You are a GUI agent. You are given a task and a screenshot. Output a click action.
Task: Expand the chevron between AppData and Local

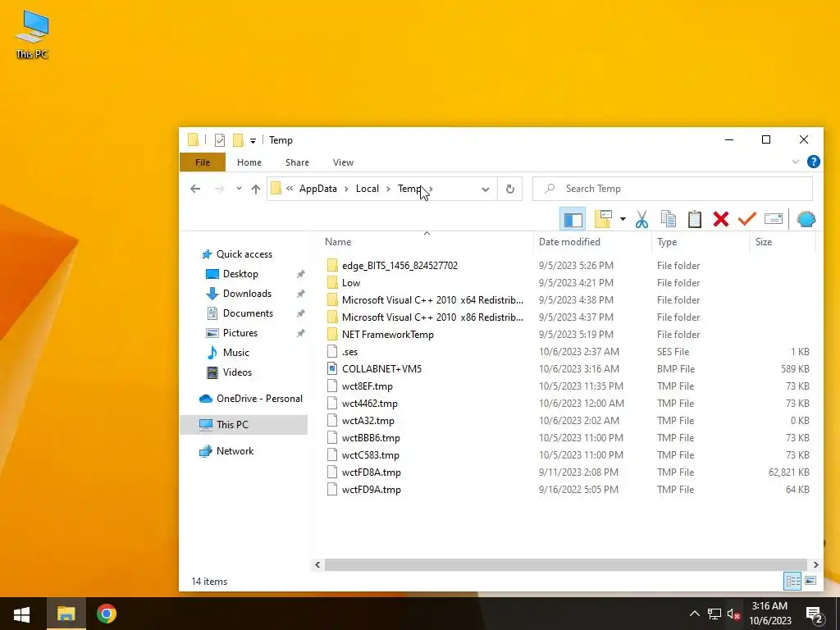point(347,189)
